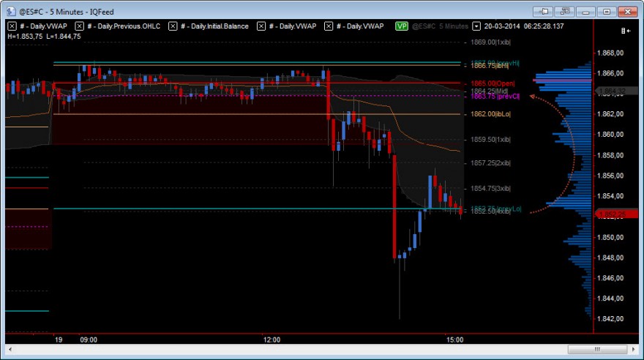Open the symbol dropdown arrow next to 5 Minutes

[x=476, y=26]
